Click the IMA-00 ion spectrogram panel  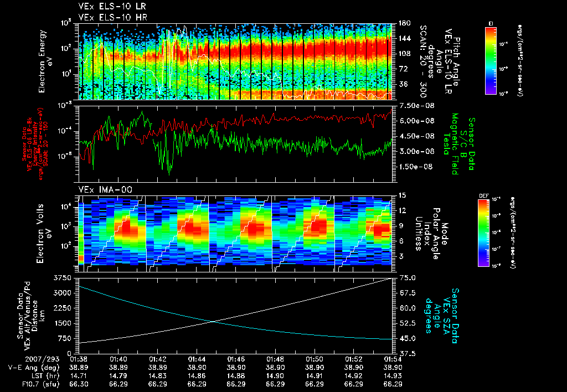coord(235,234)
